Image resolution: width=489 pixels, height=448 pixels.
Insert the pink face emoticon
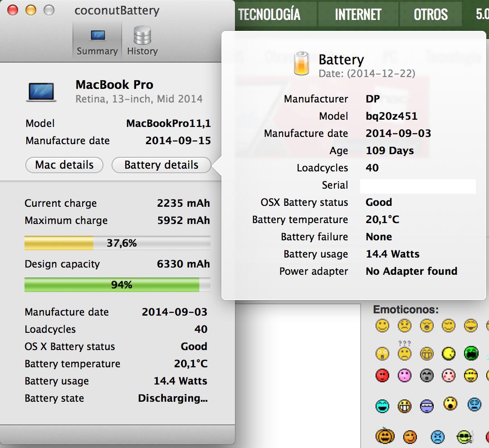tap(404, 375)
